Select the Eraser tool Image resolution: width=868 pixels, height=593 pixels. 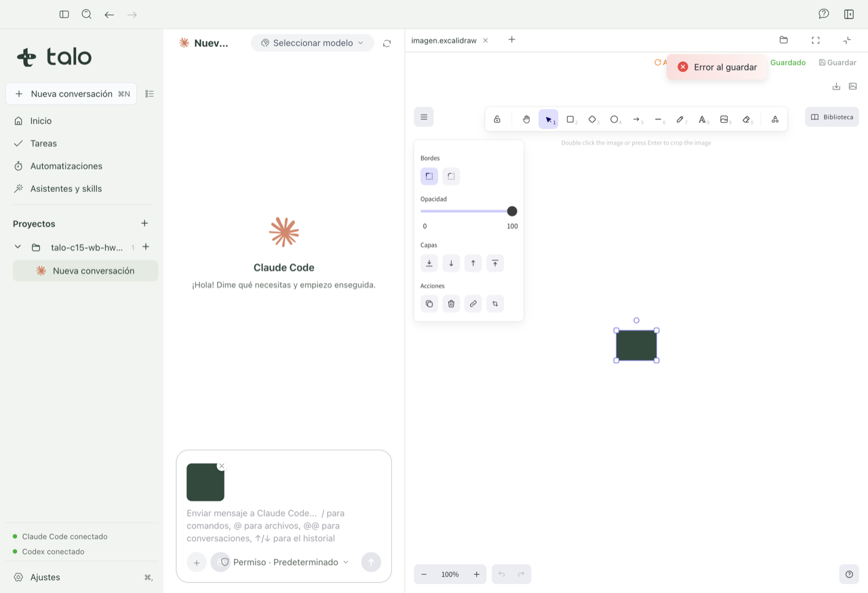point(747,119)
